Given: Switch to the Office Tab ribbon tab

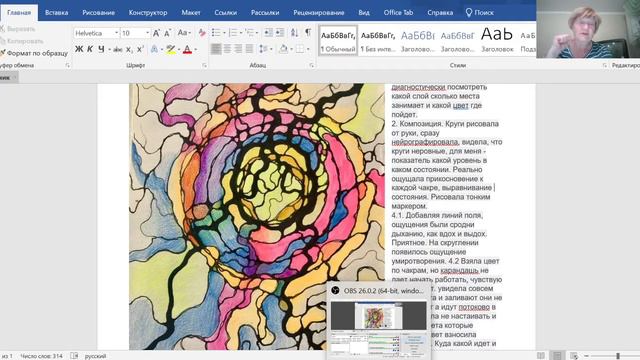Looking at the screenshot, I should (x=398, y=13).
